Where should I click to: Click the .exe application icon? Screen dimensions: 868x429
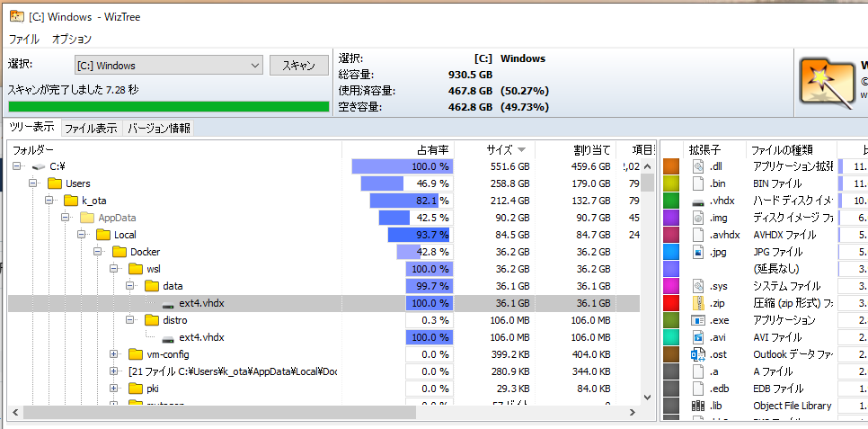(697, 320)
